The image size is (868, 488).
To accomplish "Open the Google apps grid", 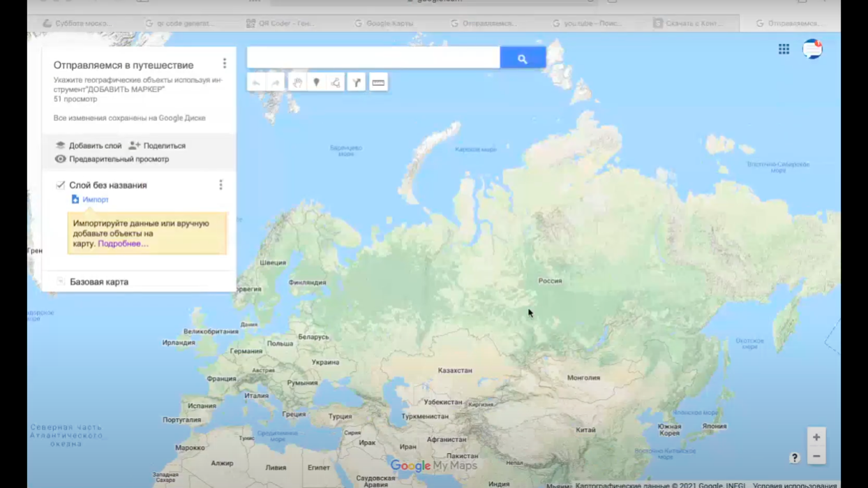I will (x=784, y=50).
